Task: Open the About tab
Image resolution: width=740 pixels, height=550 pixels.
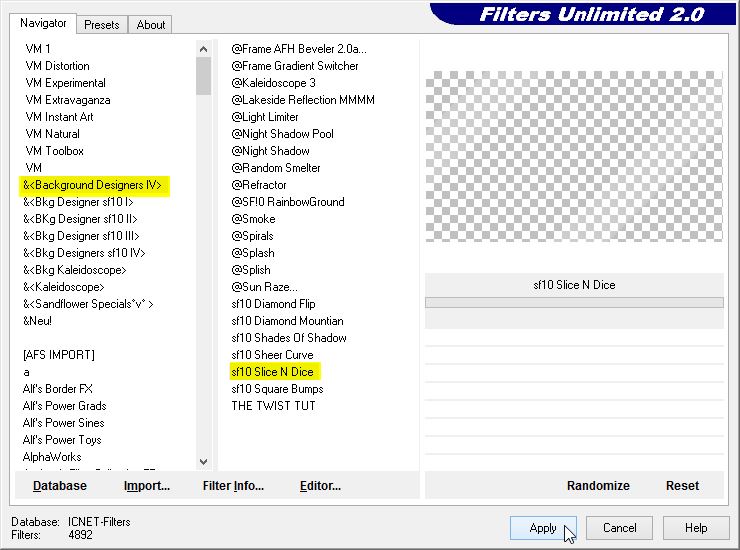Action: [x=151, y=25]
